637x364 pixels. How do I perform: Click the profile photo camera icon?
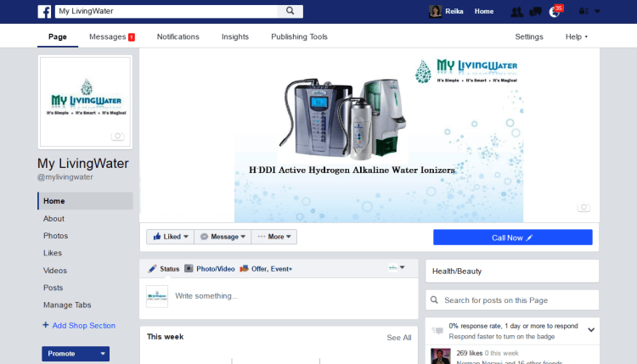[x=118, y=136]
